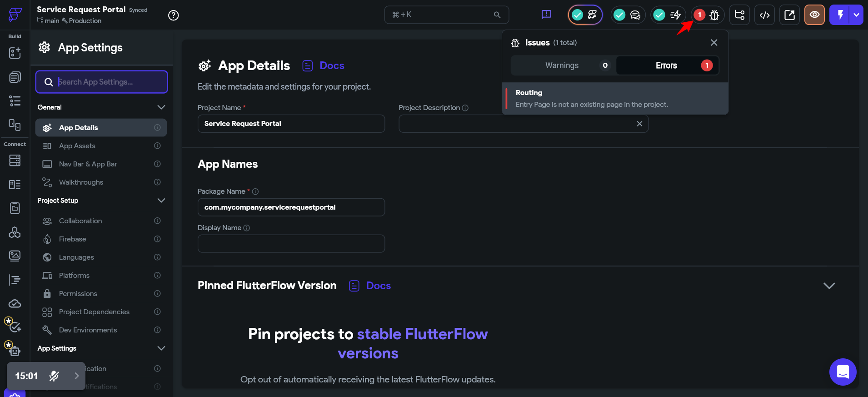Viewport: 868px width, 397px height.
Task: Open the support chat bubble
Action: (843, 372)
